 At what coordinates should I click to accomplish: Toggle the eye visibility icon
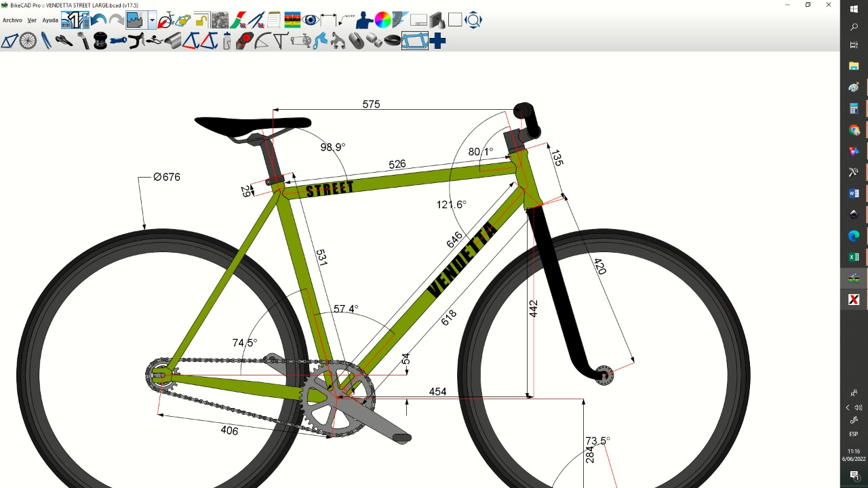coord(311,20)
